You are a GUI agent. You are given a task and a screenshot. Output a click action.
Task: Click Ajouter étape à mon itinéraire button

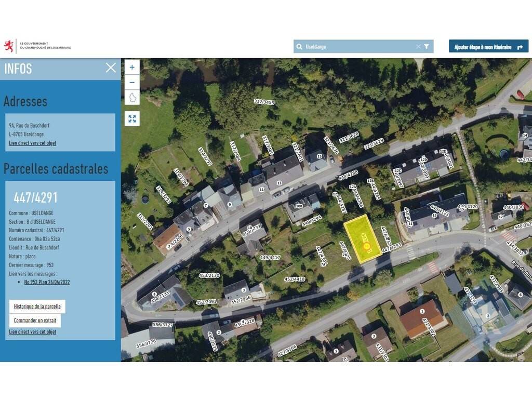pos(488,47)
